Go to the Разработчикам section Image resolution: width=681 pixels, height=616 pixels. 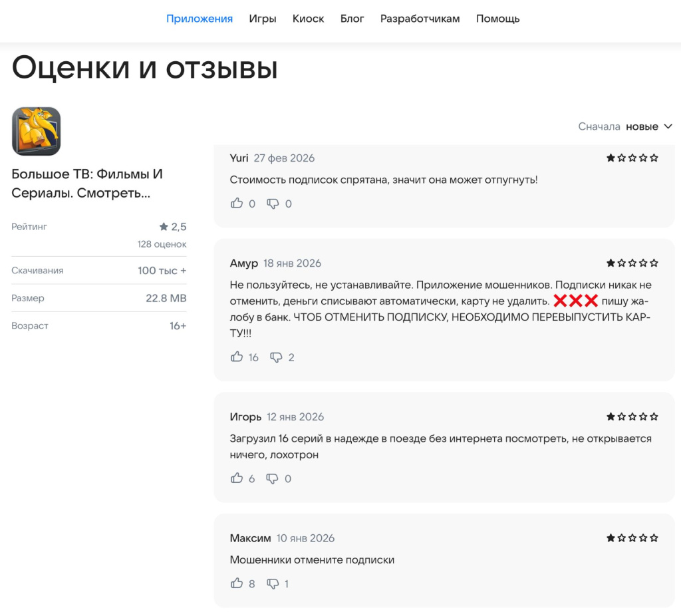tap(419, 19)
